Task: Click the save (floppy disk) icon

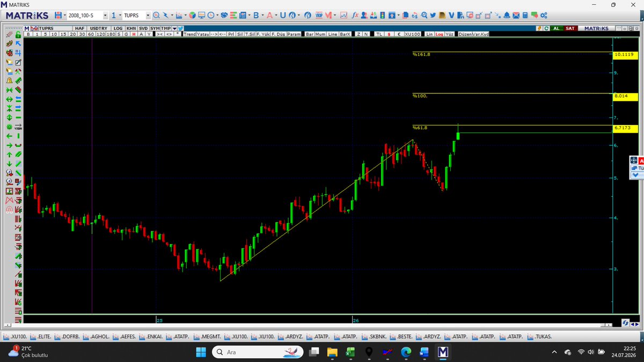Action: tap(58, 16)
